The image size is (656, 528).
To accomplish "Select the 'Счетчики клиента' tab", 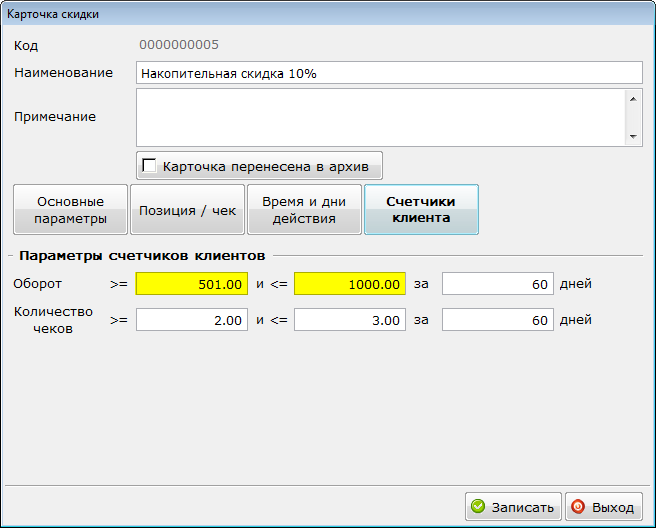I will (421, 210).
